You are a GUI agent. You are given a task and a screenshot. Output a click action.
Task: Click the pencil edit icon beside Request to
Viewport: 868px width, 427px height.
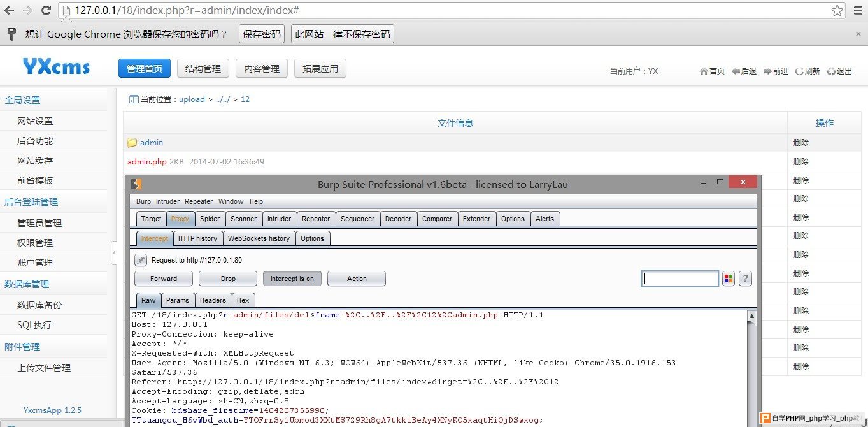pyautogui.click(x=141, y=260)
